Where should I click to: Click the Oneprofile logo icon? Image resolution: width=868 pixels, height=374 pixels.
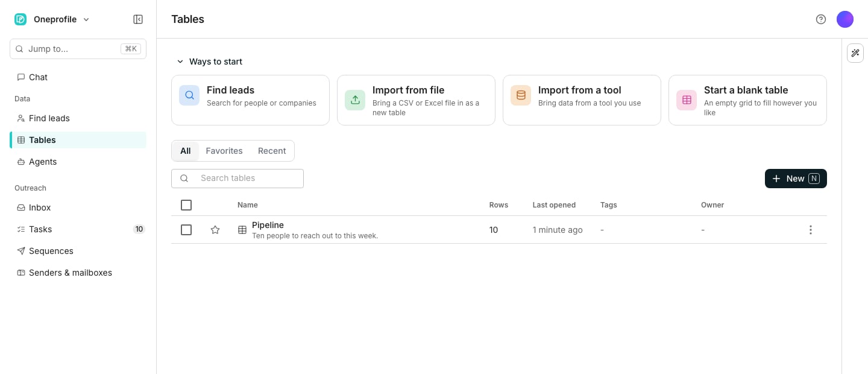pos(20,19)
